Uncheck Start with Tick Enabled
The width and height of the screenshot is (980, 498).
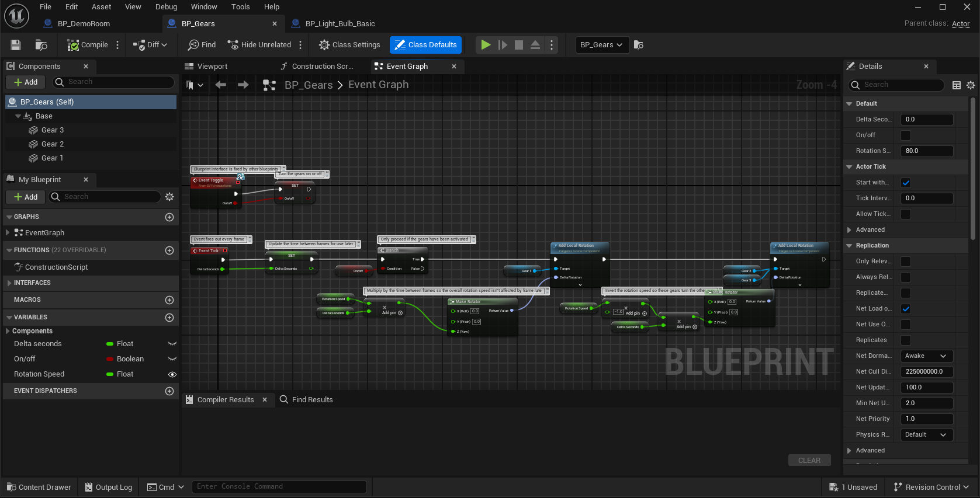pyautogui.click(x=906, y=183)
